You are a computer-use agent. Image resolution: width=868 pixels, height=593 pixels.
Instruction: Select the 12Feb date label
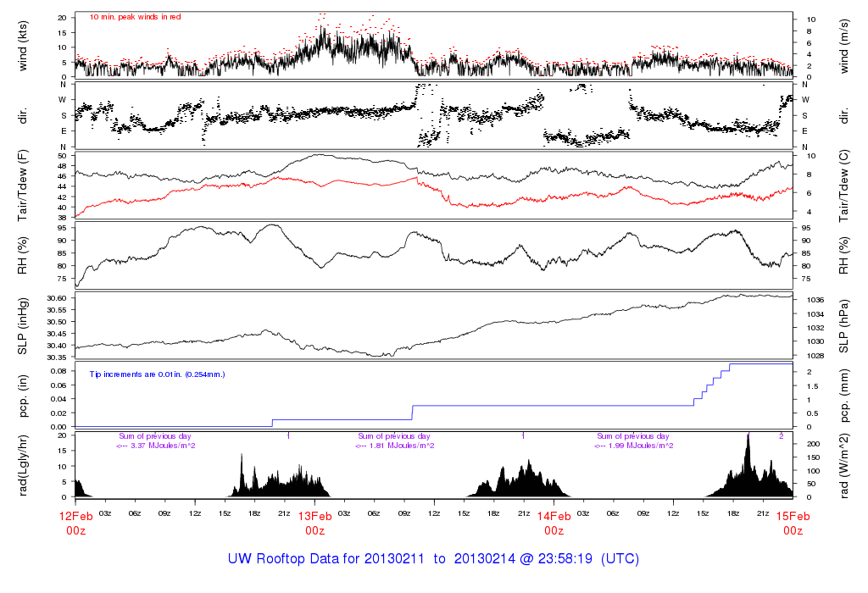tap(75, 517)
